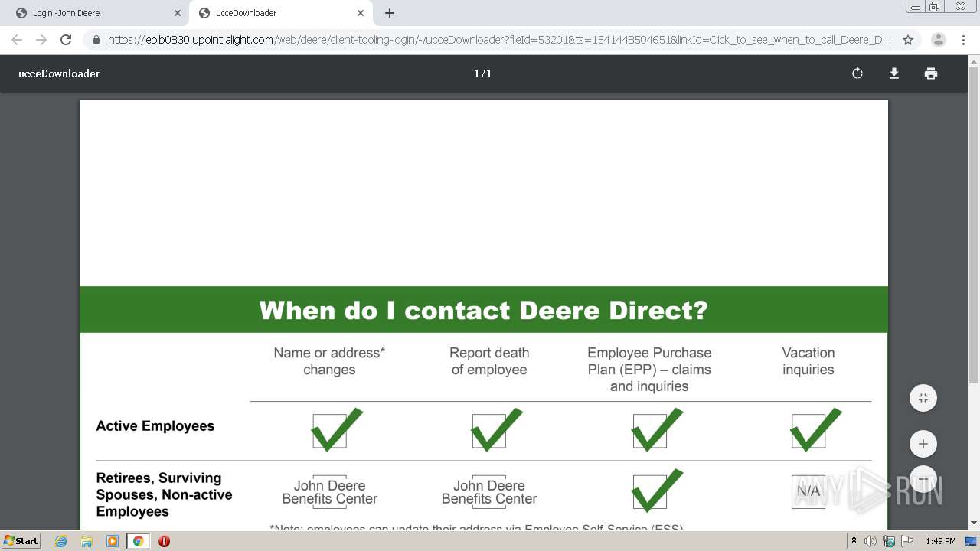This screenshot has height=551, width=980.
Task: Click the 'Active Employees' row label
Action: click(x=155, y=426)
